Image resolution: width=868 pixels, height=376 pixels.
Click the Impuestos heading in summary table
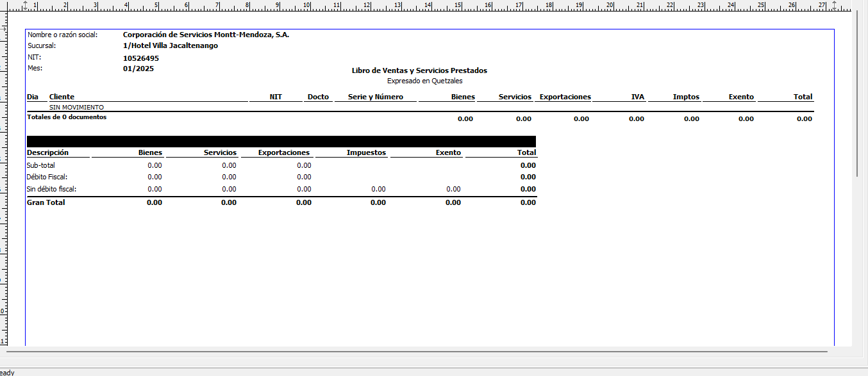[x=366, y=152]
